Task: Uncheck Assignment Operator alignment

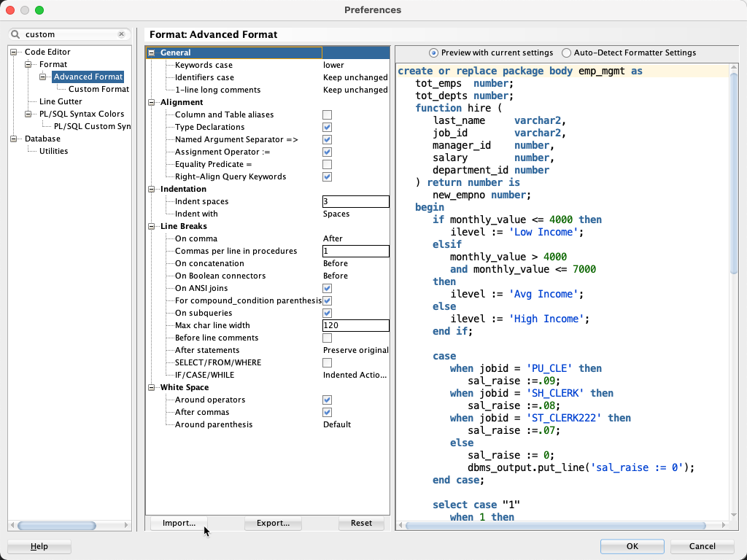Action: (327, 152)
